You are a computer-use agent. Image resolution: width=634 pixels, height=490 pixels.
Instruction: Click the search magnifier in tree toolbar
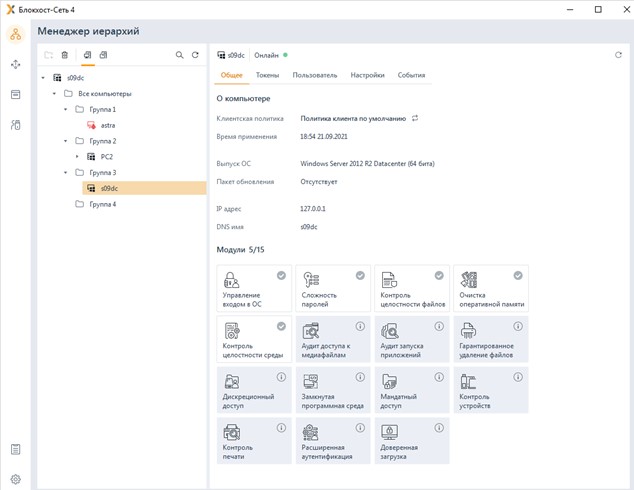point(180,55)
